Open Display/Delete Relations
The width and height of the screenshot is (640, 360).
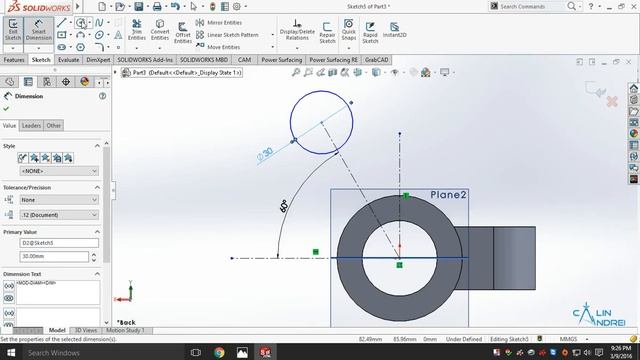[x=297, y=29]
